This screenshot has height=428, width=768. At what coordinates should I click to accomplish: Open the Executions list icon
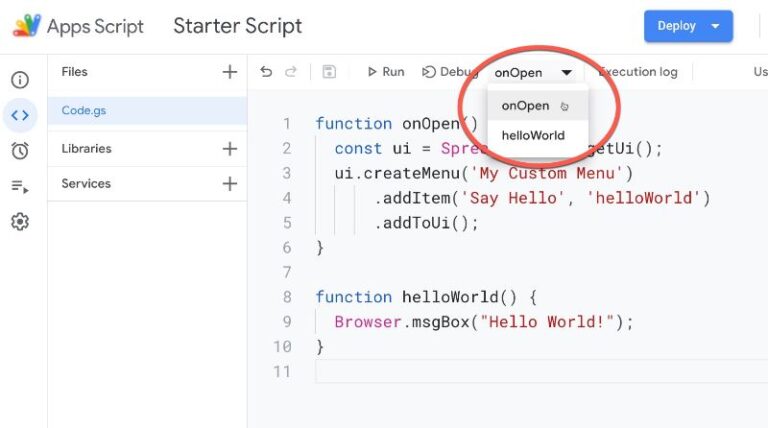pos(20,187)
